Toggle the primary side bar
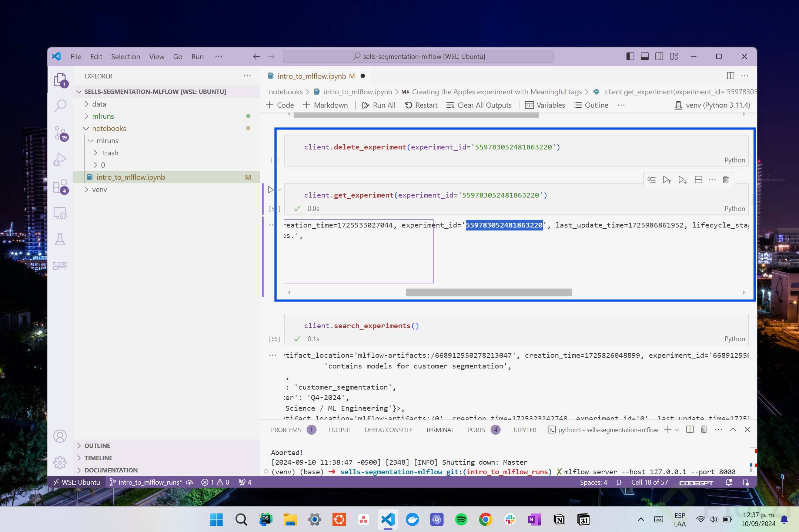 [x=630, y=56]
